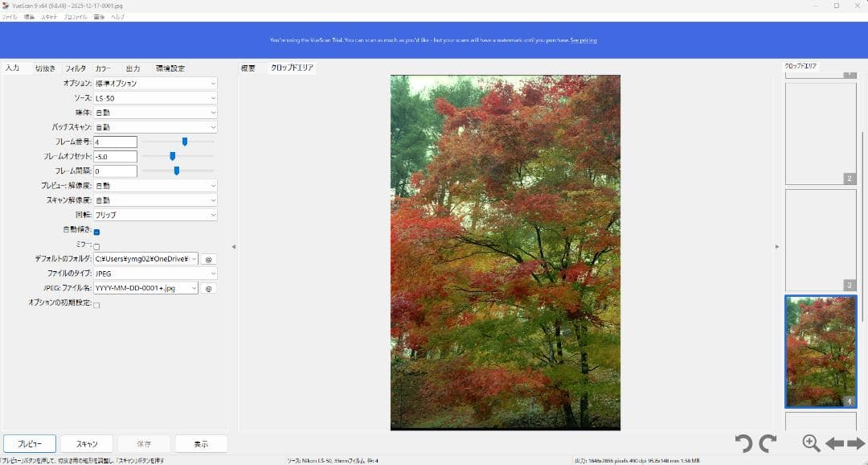Screen dimensions: 868x465
Task: Open the ファイルのタイプ dropdown showing JPEG
Action: 155,274
